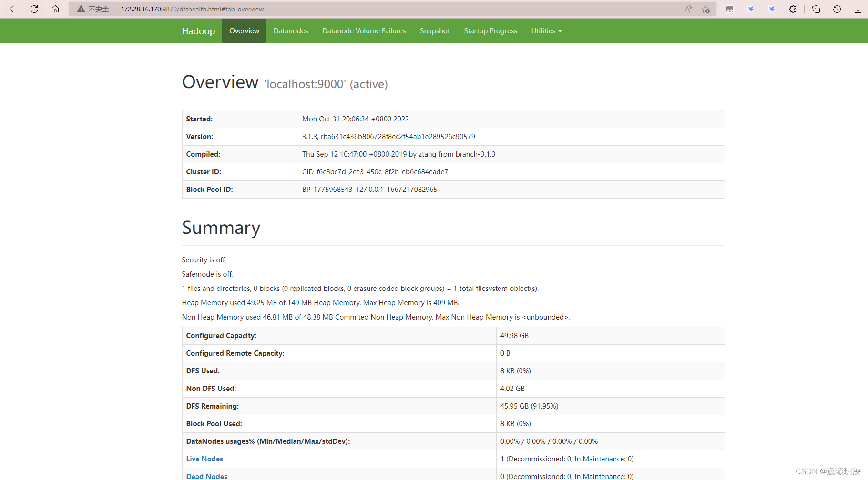Expand the Utilities dropdown menu
Screen dimensions: 868x480
coord(546,31)
